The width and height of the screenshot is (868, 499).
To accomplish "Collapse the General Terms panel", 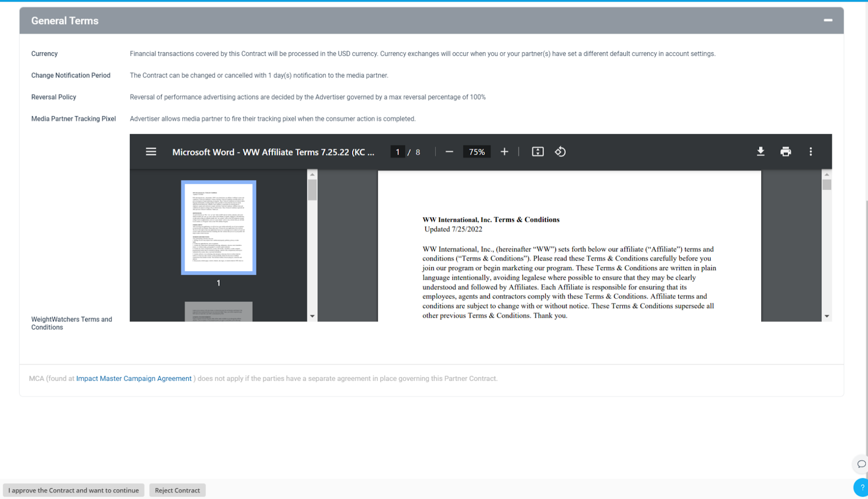I will (x=828, y=20).
